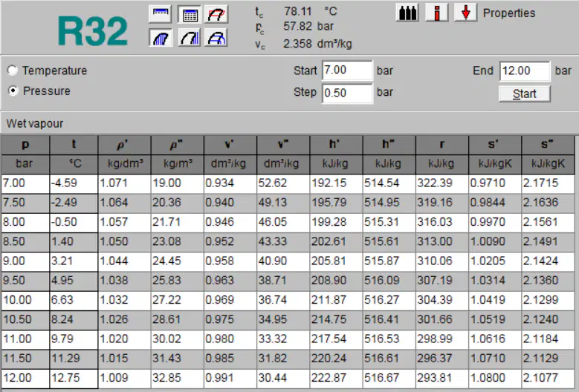Click the cell showing 322.39
Screen dimensions: 579x392
(442, 183)
